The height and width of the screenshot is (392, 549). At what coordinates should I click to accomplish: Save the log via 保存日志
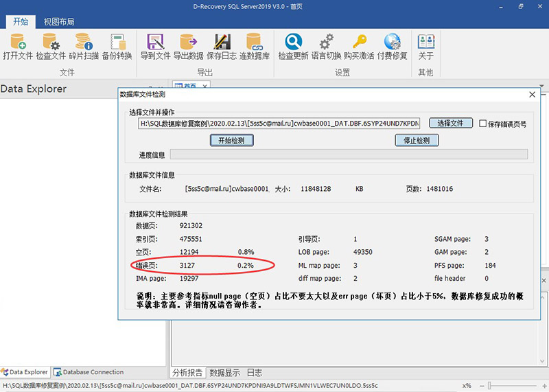[222, 47]
